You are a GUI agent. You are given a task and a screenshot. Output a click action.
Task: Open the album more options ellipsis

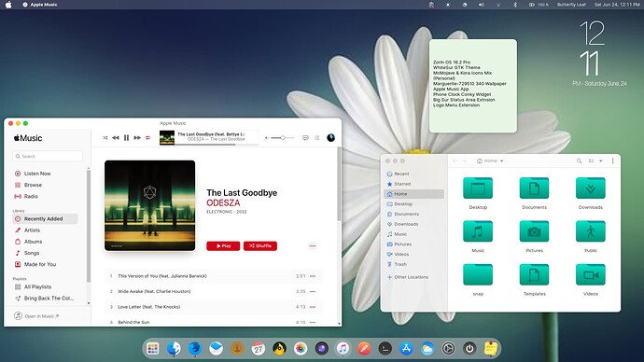pyautogui.click(x=313, y=246)
